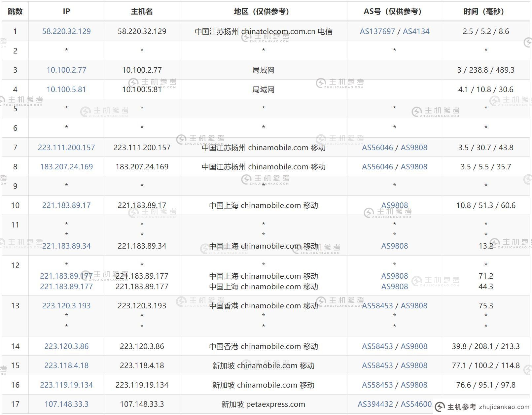Viewport: 532px width, 415px height.
Task: Open AS56046 link in hop 7
Action: pos(377,148)
